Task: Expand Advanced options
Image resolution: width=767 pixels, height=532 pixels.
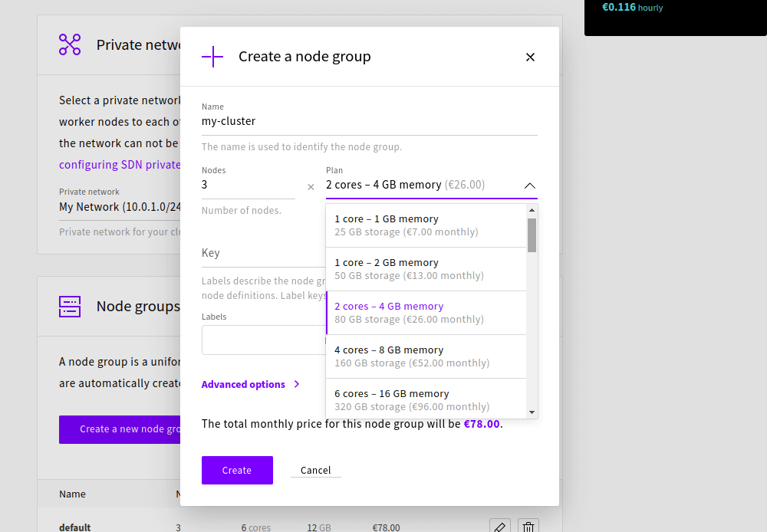Action: [251, 384]
